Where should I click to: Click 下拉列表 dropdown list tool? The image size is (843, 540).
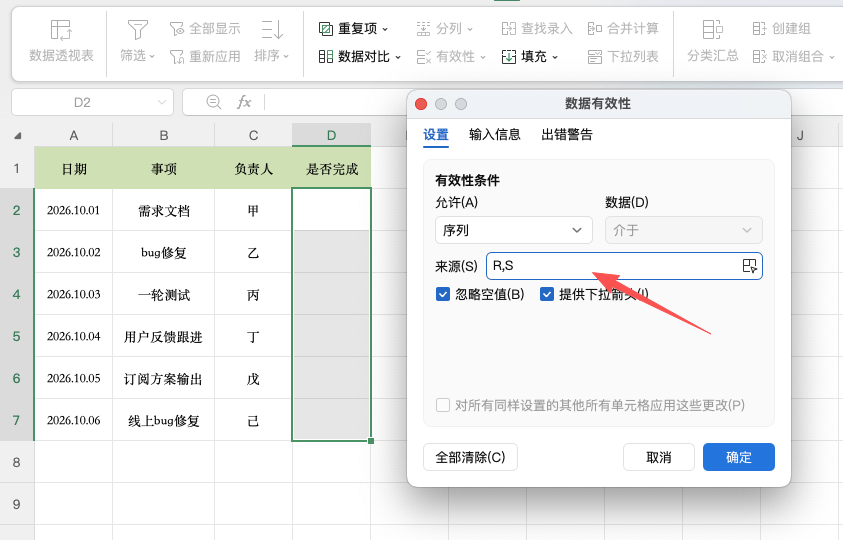623,56
